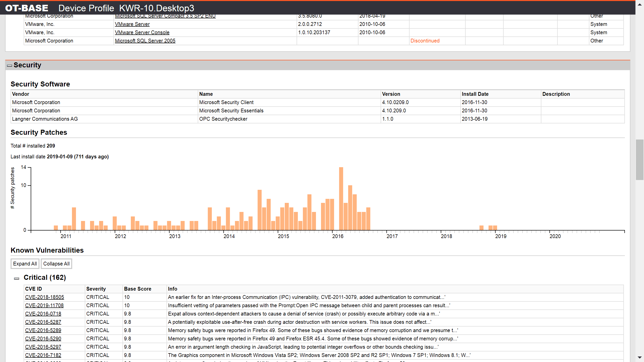This screenshot has height=362, width=644.
Task: Click the scrollbar down arrow
Action: tap(639, 357)
